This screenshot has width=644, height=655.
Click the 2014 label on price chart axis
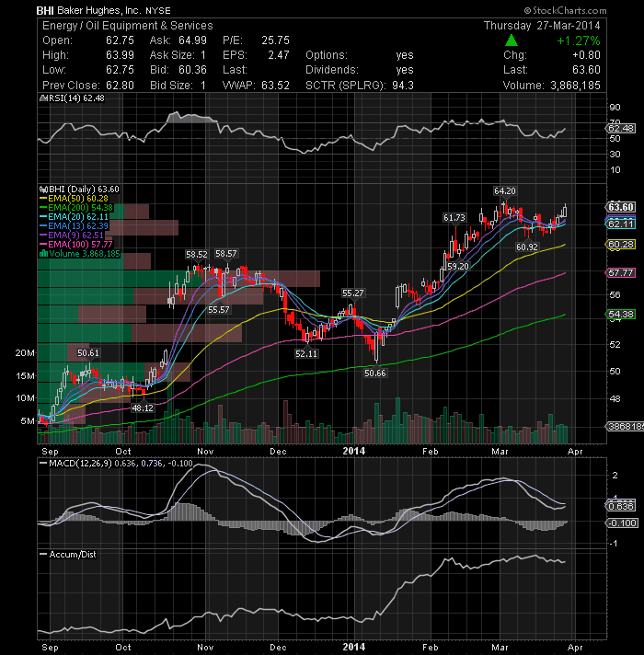(354, 451)
